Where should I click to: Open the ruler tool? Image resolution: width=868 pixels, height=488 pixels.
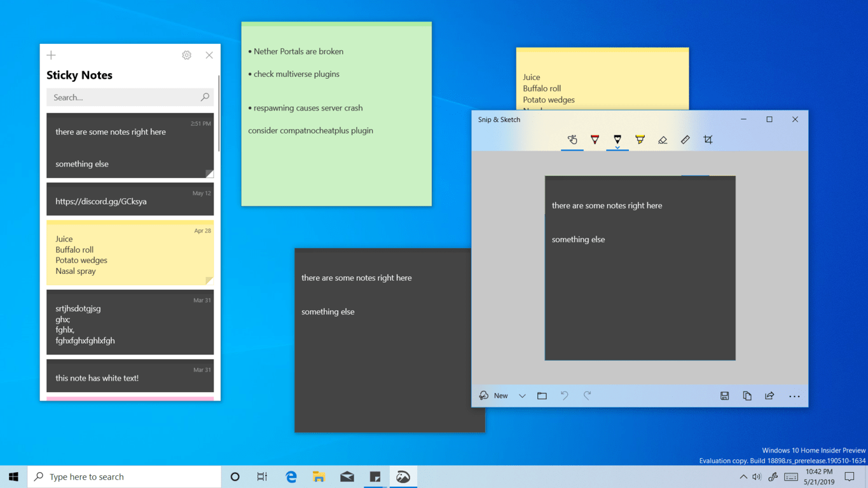[685, 140]
